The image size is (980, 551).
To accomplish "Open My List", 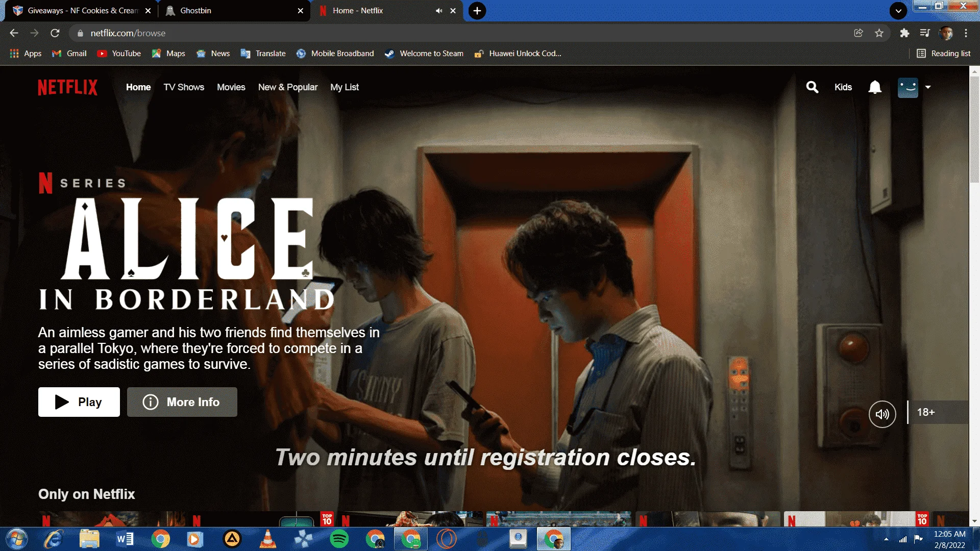I will click(345, 87).
